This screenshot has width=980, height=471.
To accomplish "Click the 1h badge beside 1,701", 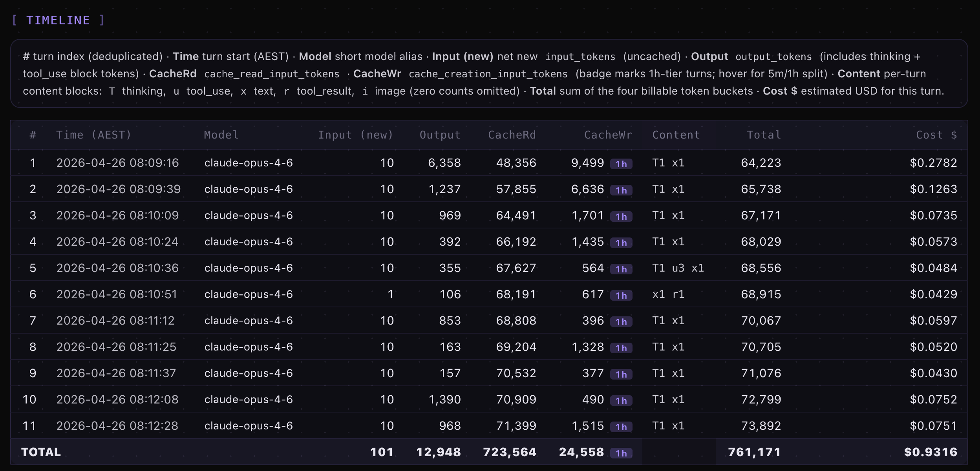I will tap(621, 217).
